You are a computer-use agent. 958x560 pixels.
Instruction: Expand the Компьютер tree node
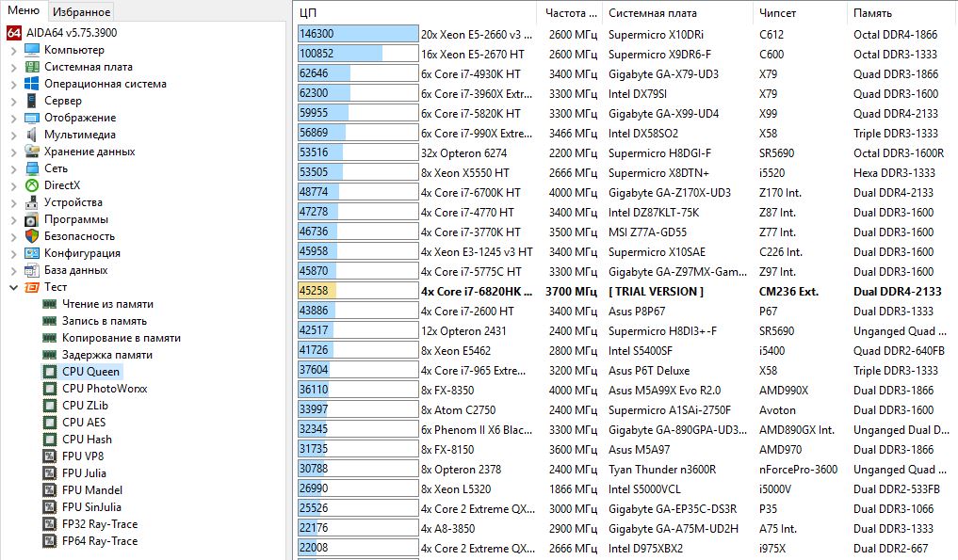coord(13,51)
